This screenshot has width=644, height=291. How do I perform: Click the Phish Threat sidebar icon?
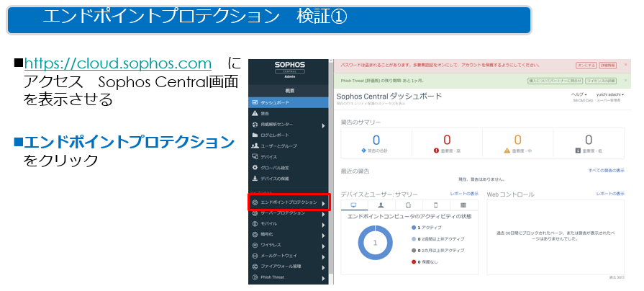(x=255, y=277)
